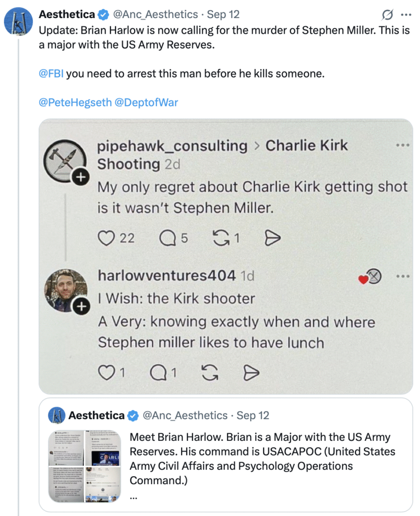Click the comment icon on harlowventures404 reply

[x=158, y=373]
